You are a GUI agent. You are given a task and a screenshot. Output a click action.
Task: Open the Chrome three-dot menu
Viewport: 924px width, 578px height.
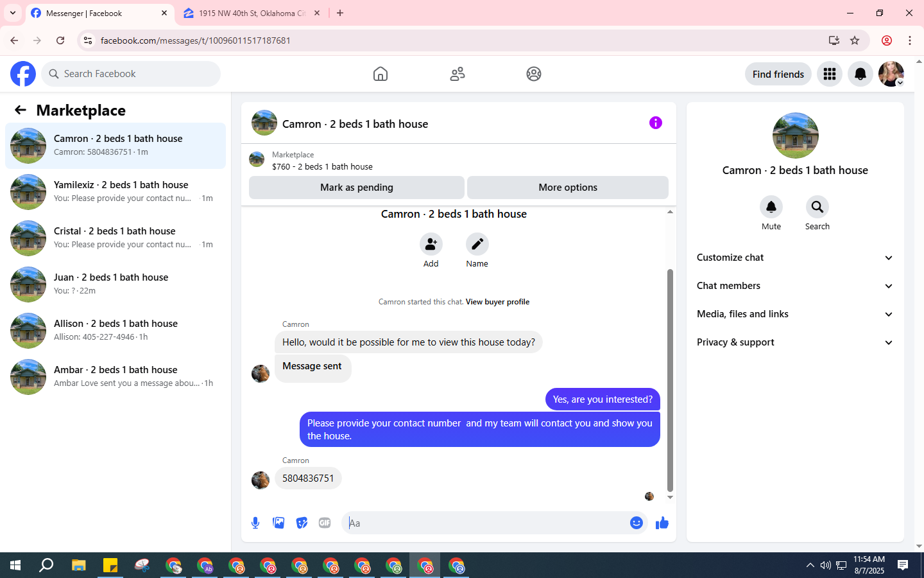(x=910, y=40)
